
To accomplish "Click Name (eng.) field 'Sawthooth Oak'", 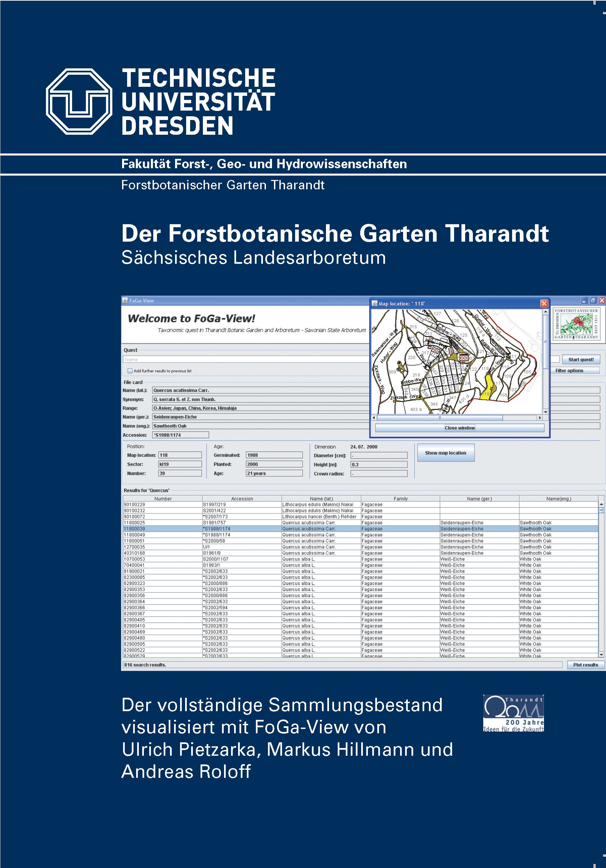I will pyautogui.click(x=261, y=426).
